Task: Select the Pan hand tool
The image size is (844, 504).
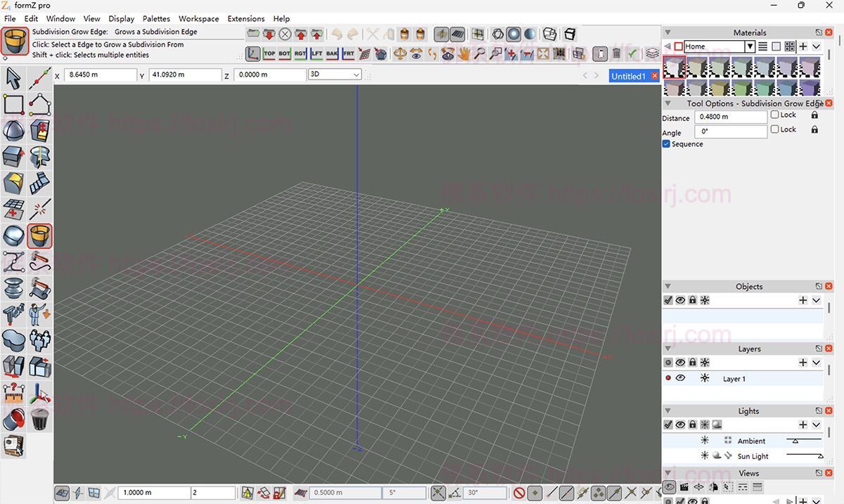Action: coord(463,53)
